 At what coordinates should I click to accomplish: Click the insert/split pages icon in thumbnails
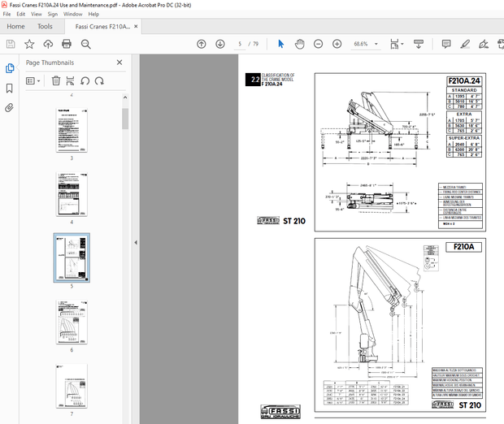pyautogui.click(x=70, y=80)
